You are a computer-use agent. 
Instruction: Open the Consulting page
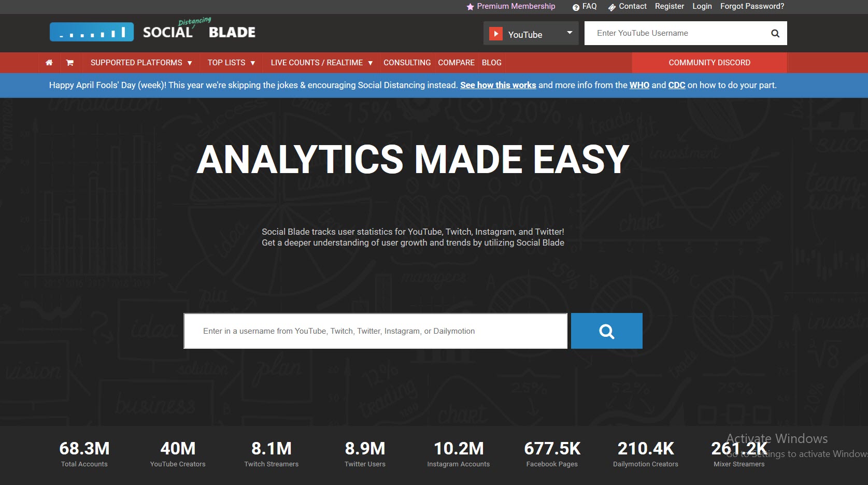(407, 63)
